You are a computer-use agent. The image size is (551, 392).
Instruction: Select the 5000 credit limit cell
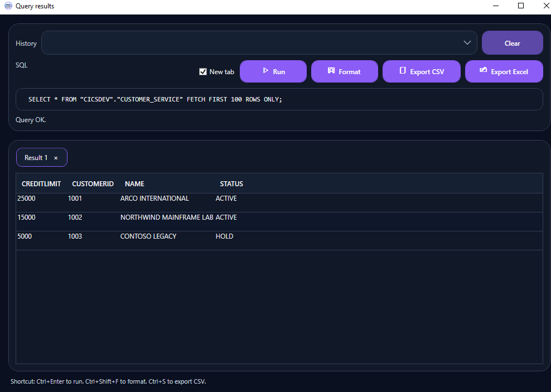(25, 236)
